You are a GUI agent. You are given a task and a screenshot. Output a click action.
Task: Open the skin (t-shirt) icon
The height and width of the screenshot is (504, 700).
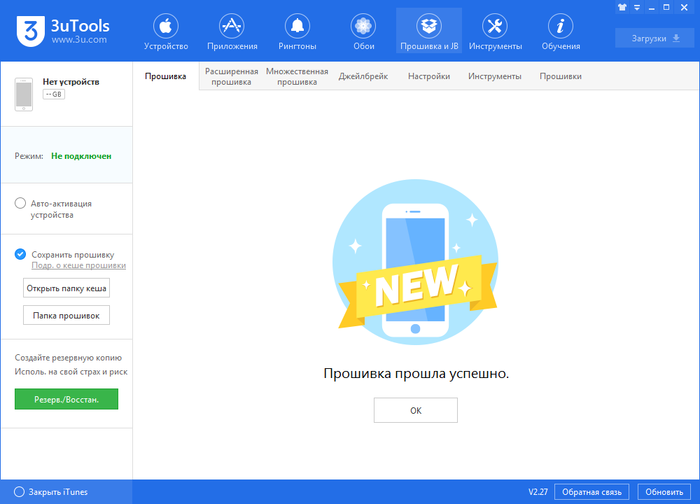622,7
